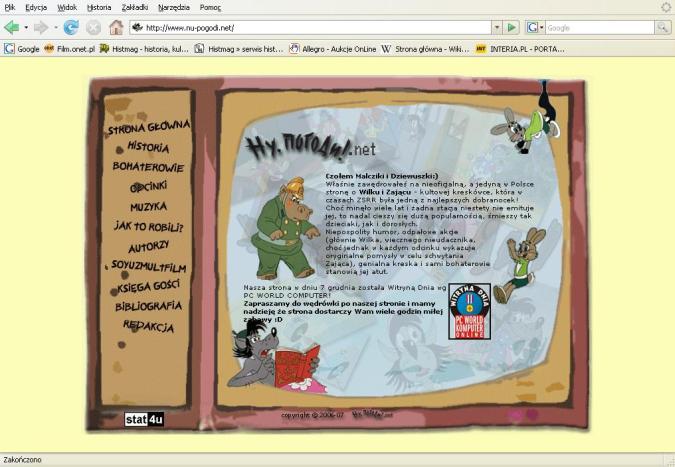Viewport: 675px width, 467px height.
Task: Go to STRONA GŁÓWNA in site menu
Action: pos(149,127)
